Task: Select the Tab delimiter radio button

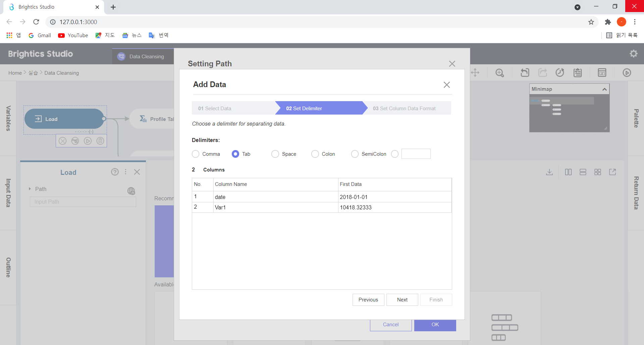Action: pyautogui.click(x=235, y=154)
